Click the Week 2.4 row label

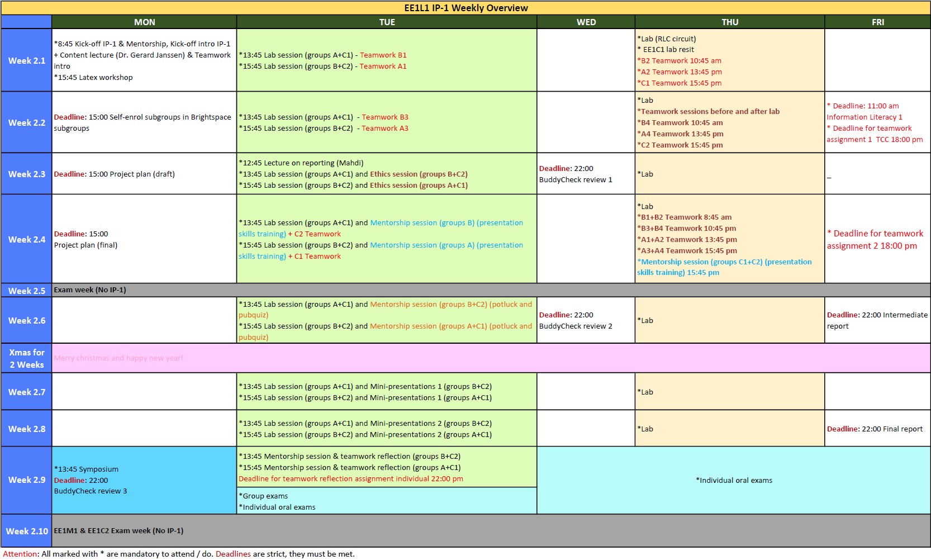26,239
